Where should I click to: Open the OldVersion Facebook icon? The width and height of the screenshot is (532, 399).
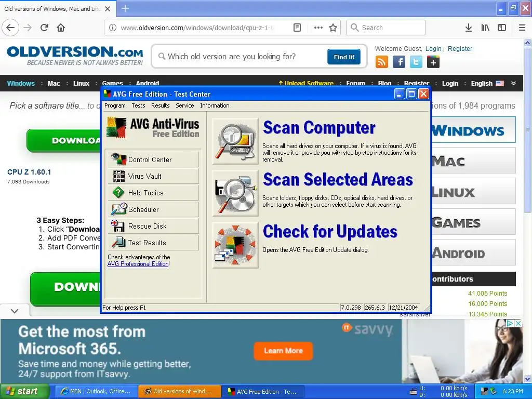(399, 62)
